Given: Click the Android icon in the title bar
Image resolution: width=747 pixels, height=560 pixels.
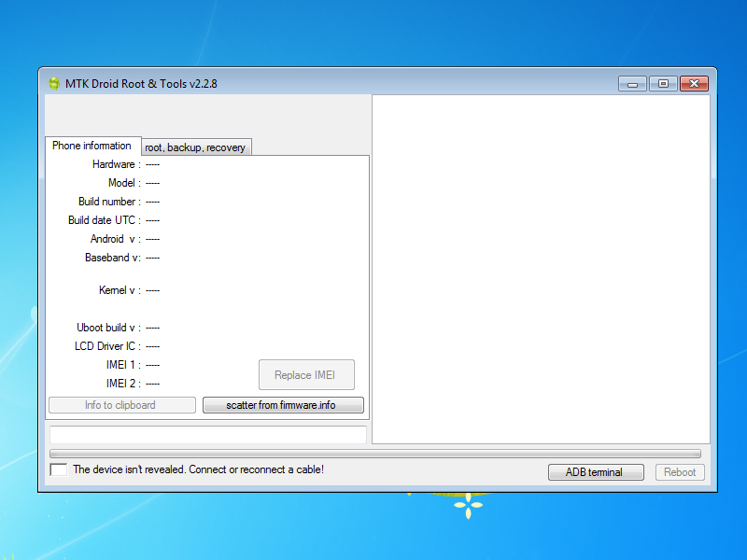Looking at the screenshot, I should 54,83.
